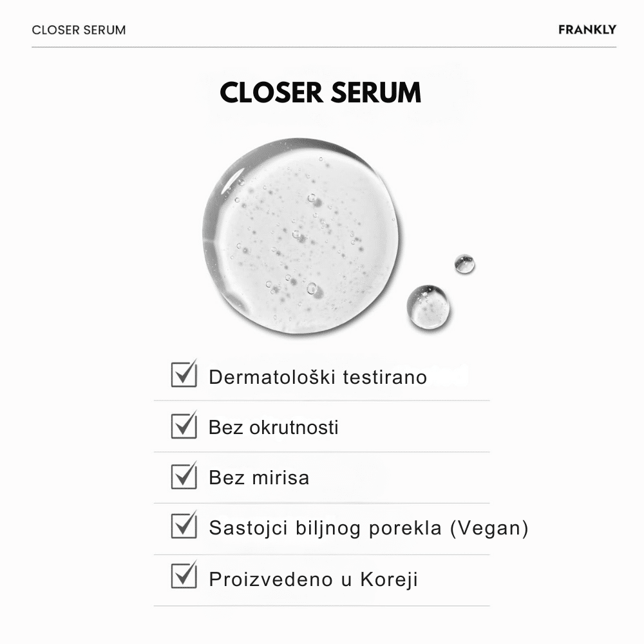Uncheck the Bez mirisa checkbox
Viewport: 644px width, 644px height.
point(184,477)
